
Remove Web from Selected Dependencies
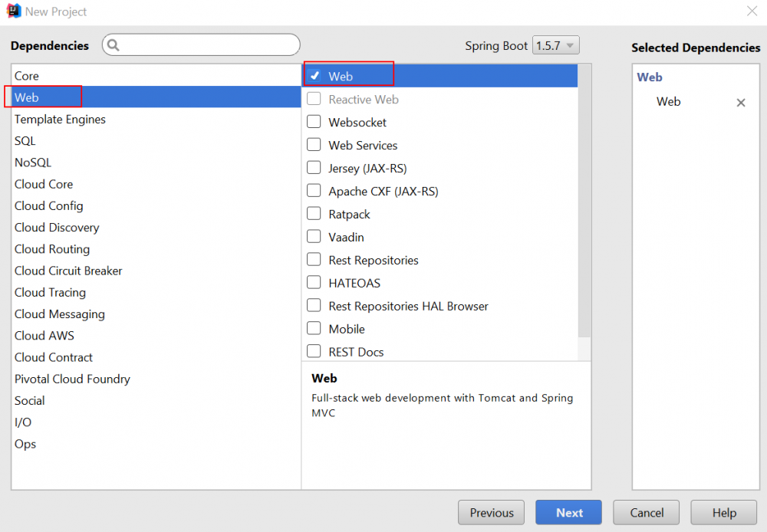(x=741, y=103)
